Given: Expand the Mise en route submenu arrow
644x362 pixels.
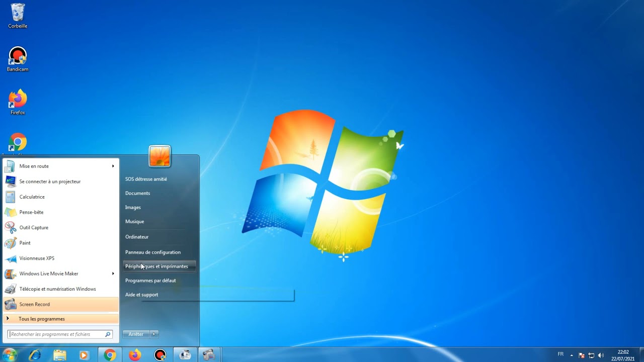Looking at the screenshot, I should tap(113, 166).
